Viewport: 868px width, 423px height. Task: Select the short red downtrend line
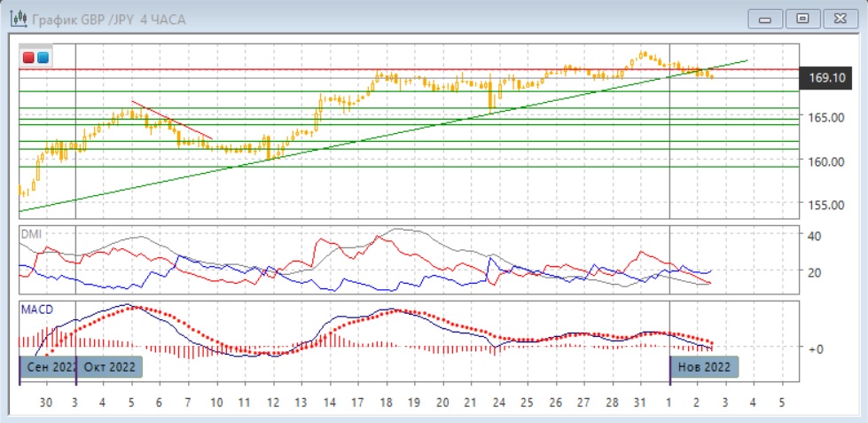point(173,120)
